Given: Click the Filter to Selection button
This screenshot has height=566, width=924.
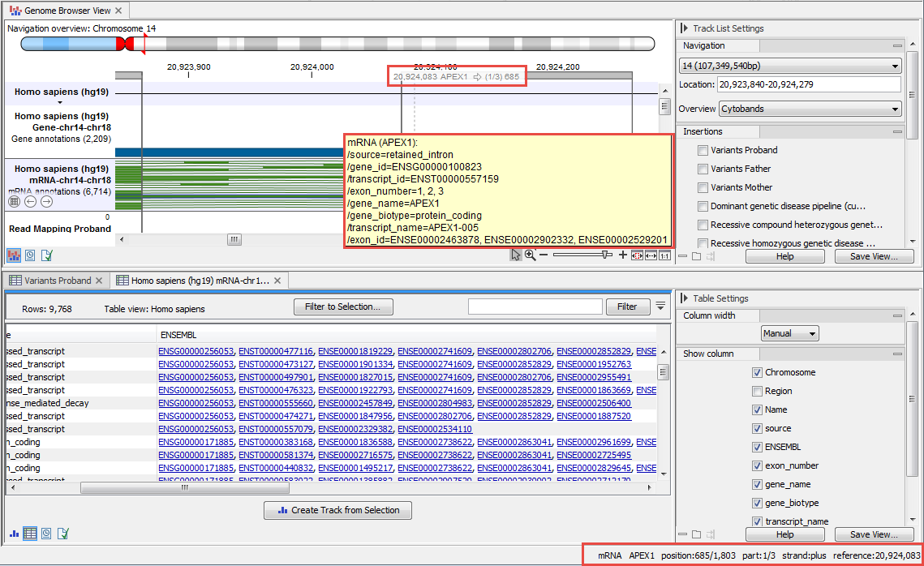Looking at the screenshot, I should [343, 307].
